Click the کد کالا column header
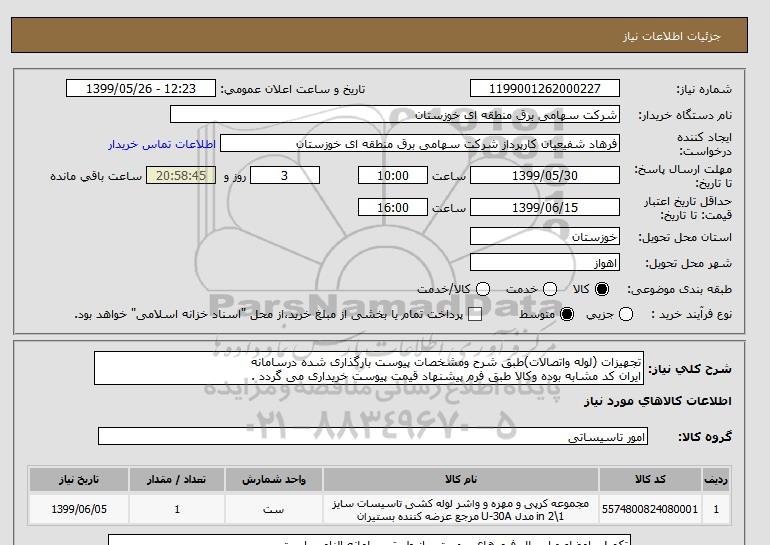The height and width of the screenshot is (545, 770). (650, 480)
